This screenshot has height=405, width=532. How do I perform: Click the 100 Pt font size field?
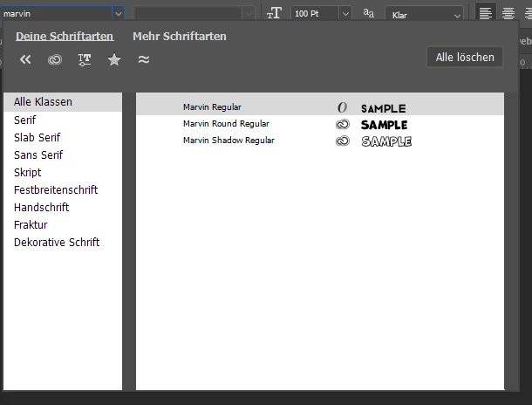coord(315,14)
